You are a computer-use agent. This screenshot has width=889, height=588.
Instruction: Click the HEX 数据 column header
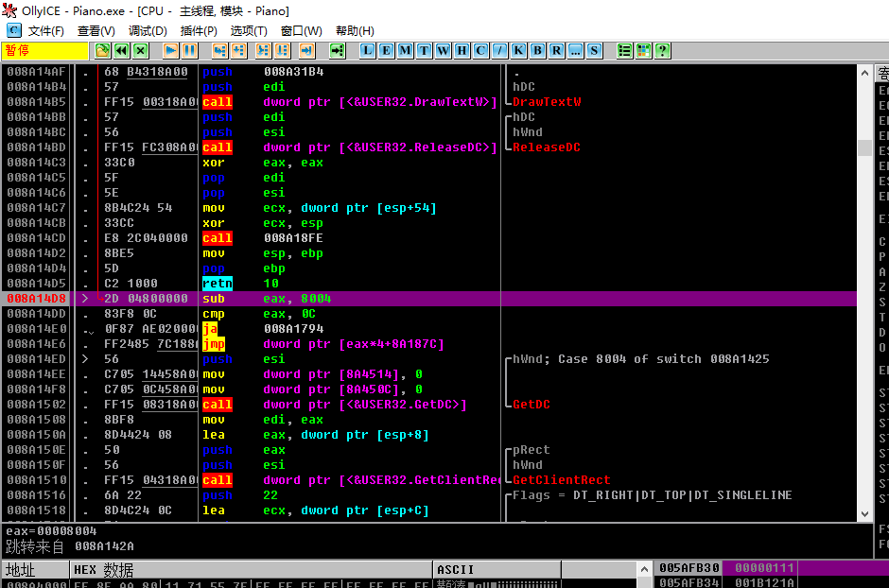(252, 569)
